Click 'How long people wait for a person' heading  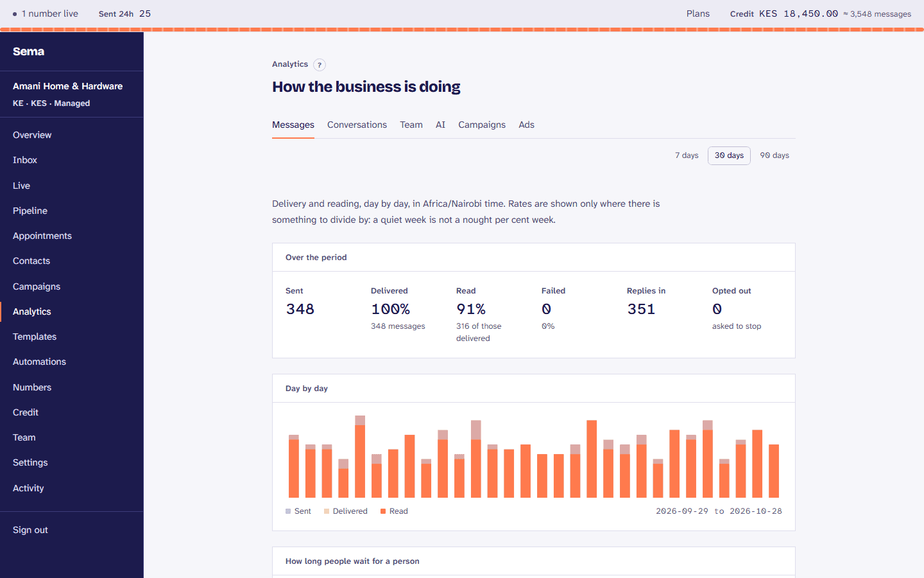click(352, 561)
